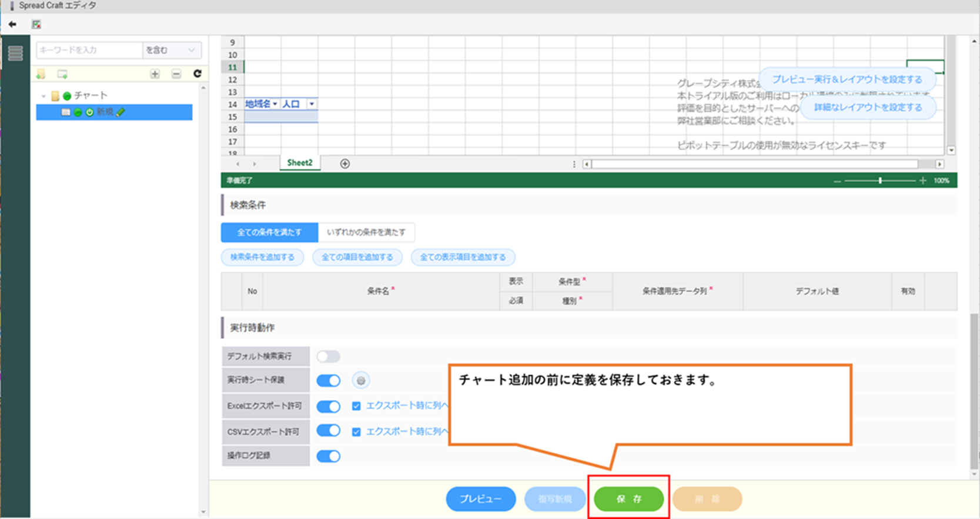Click the hamburger menu icon in sidebar
980x519 pixels.
click(x=15, y=54)
